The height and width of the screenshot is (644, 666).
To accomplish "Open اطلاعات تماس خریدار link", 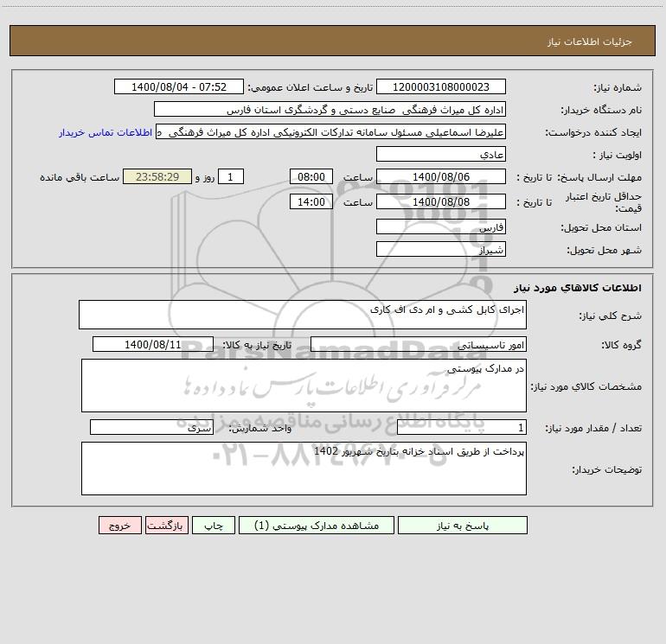I will tap(106, 132).
